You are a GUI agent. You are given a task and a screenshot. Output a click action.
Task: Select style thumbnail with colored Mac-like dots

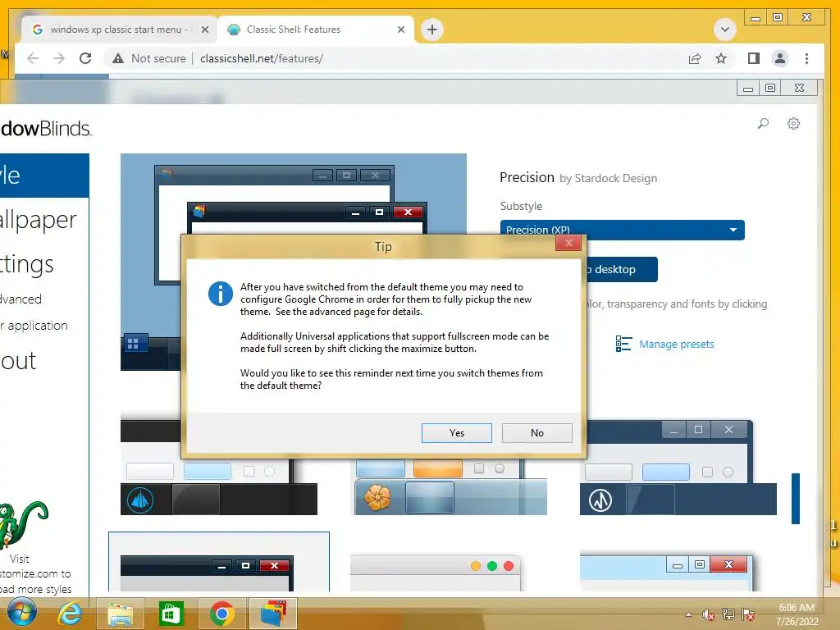435,573
